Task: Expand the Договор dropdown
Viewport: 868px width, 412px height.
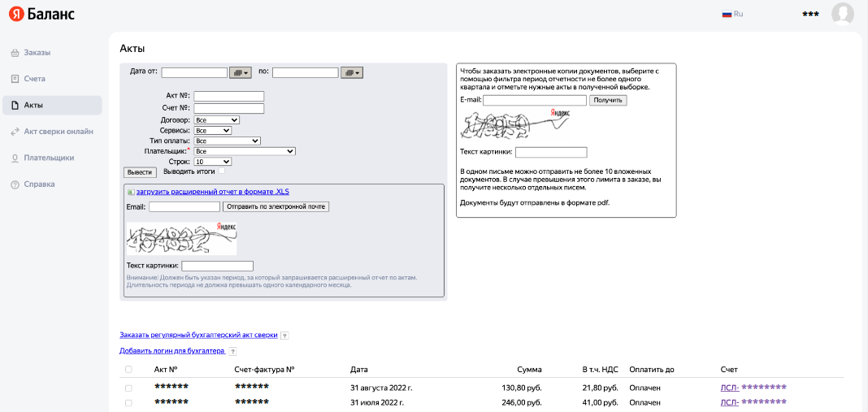Action: [217, 119]
